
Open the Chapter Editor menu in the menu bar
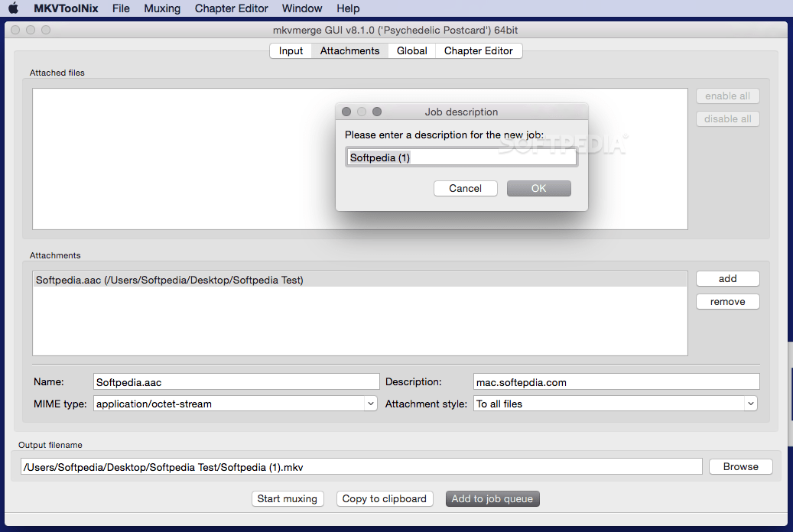pyautogui.click(x=231, y=8)
